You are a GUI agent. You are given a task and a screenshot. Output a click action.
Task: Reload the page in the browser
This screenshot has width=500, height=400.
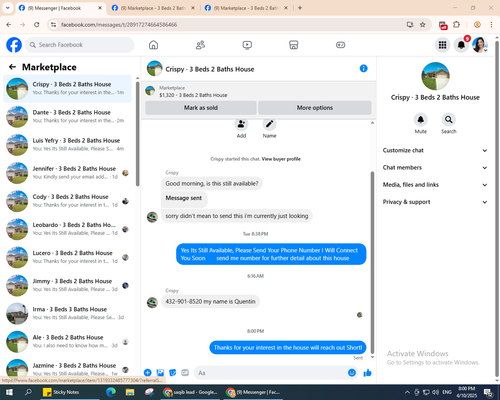(x=37, y=25)
